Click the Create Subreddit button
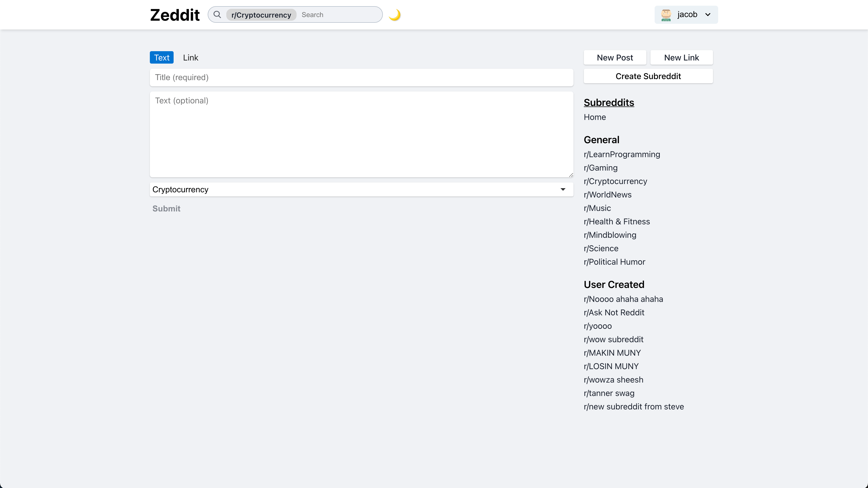 (648, 76)
